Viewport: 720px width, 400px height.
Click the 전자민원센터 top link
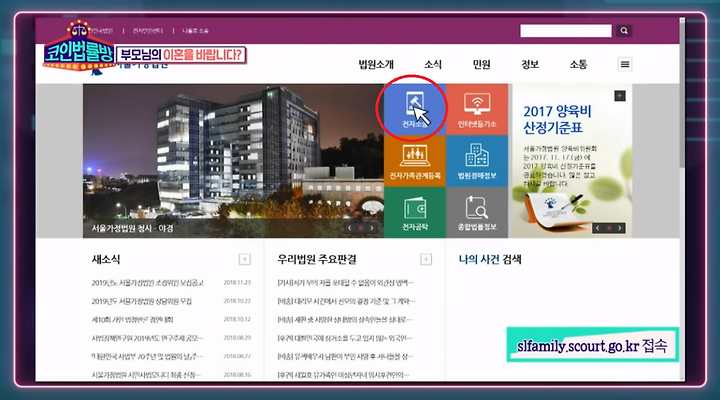148,31
